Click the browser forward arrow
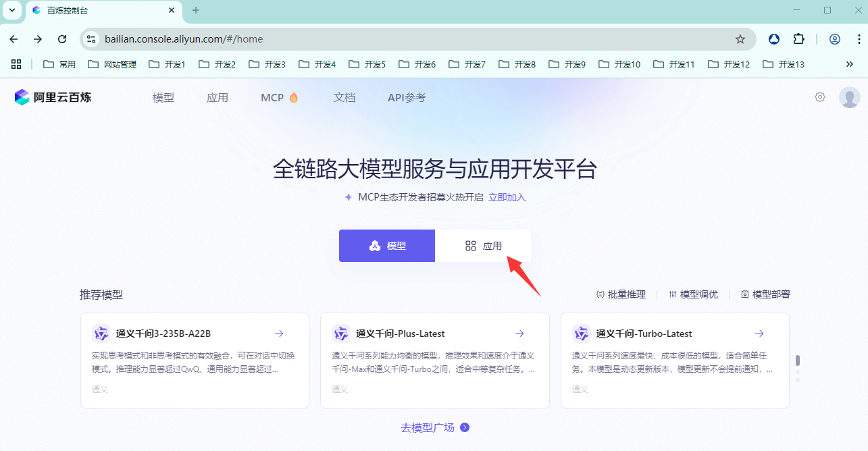Image resolution: width=868 pixels, height=451 pixels. [x=38, y=39]
